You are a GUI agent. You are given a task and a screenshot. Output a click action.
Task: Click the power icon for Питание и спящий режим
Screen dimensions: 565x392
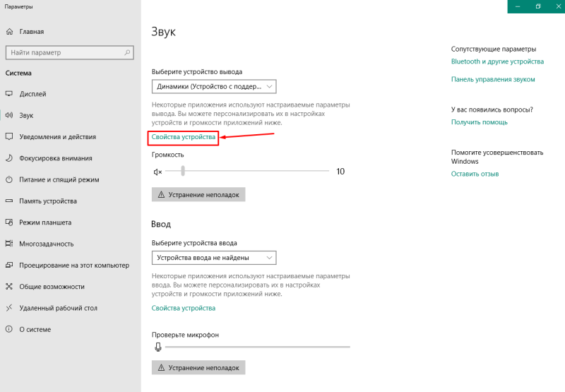click(x=9, y=179)
